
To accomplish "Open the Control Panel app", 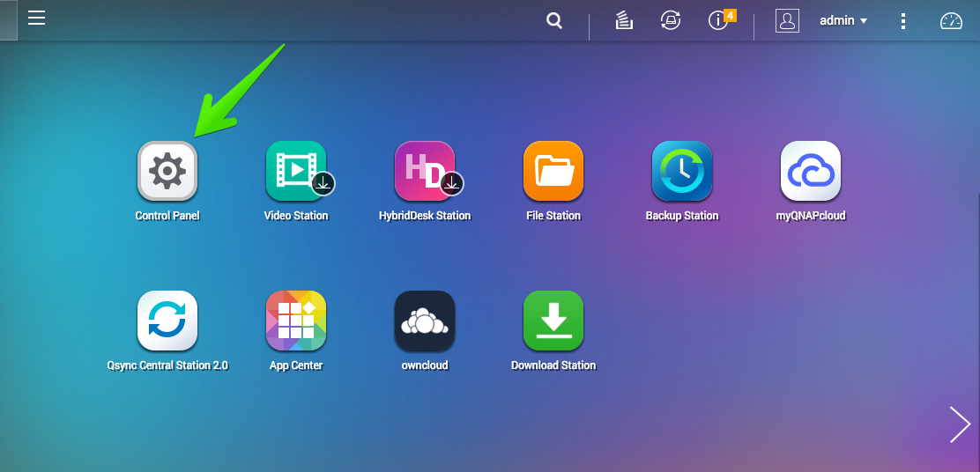I will click(167, 171).
